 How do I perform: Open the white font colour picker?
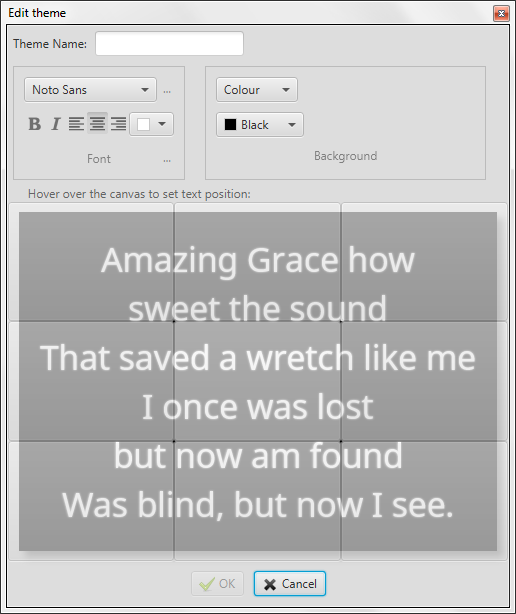point(152,125)
